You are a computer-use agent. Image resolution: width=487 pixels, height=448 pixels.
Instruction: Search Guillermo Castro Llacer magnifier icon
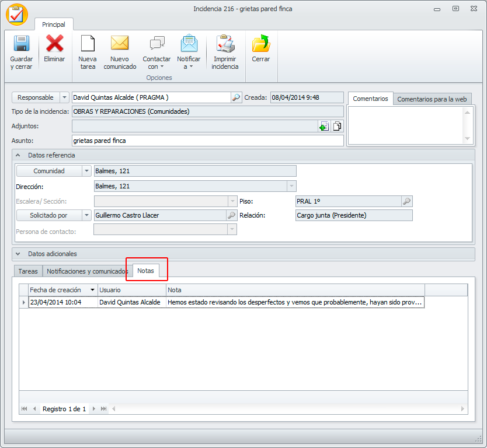coord(231,215)
